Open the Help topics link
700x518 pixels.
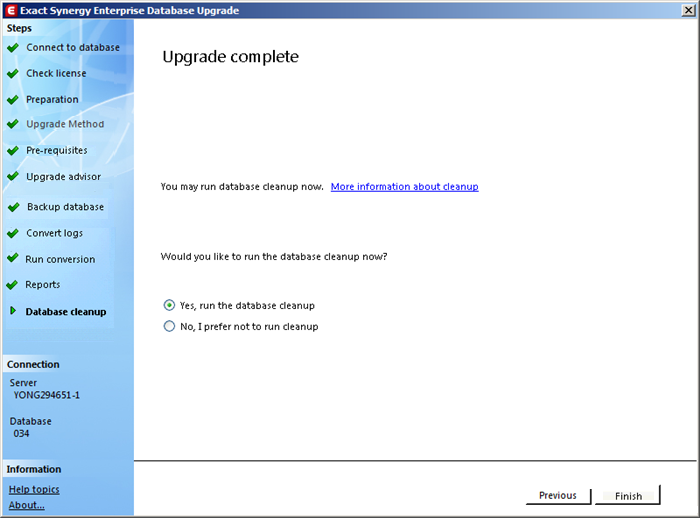tap(34, 489)
